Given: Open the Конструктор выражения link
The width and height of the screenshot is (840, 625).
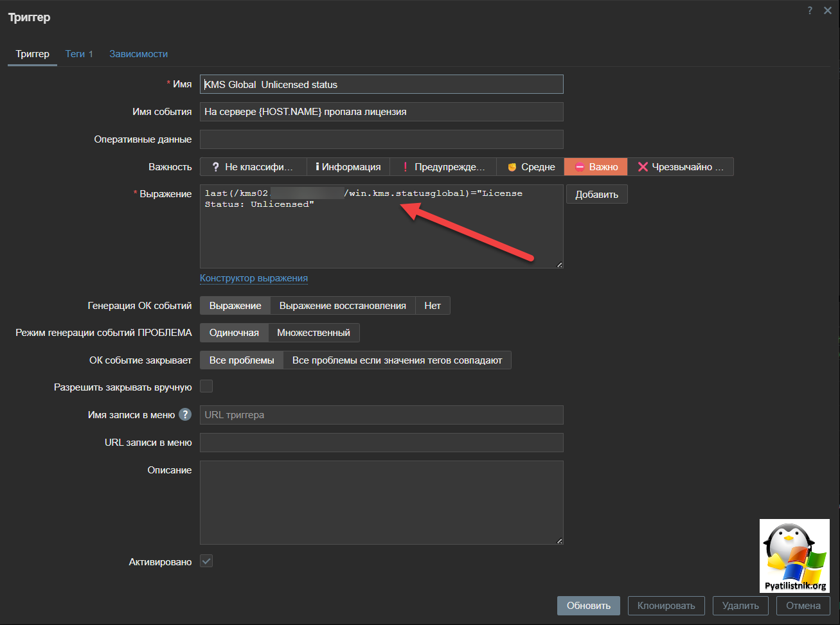Looking at the screenshot, I should pos(254,278).
